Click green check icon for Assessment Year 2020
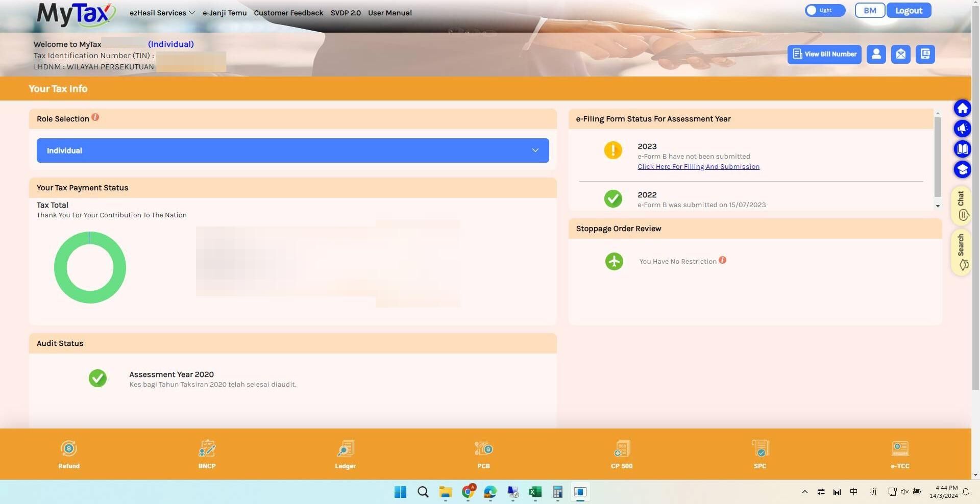The height and width of the screenshot is (504, 980). (x=97, y=379)
